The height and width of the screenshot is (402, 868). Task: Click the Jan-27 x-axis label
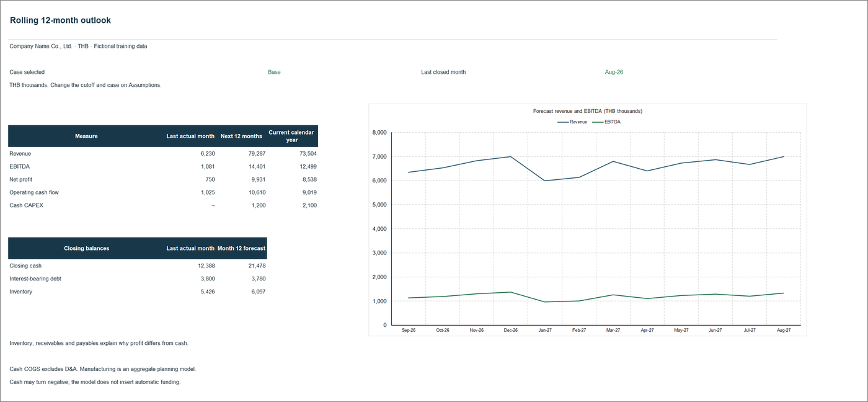point(545,331)
